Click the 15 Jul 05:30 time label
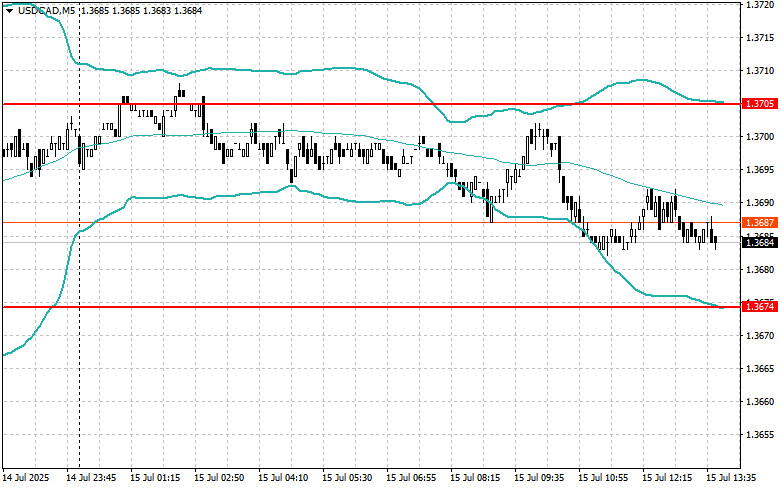The width and height of the screenshot is (781, 489). pyautogui.click(x=347, y=478)
